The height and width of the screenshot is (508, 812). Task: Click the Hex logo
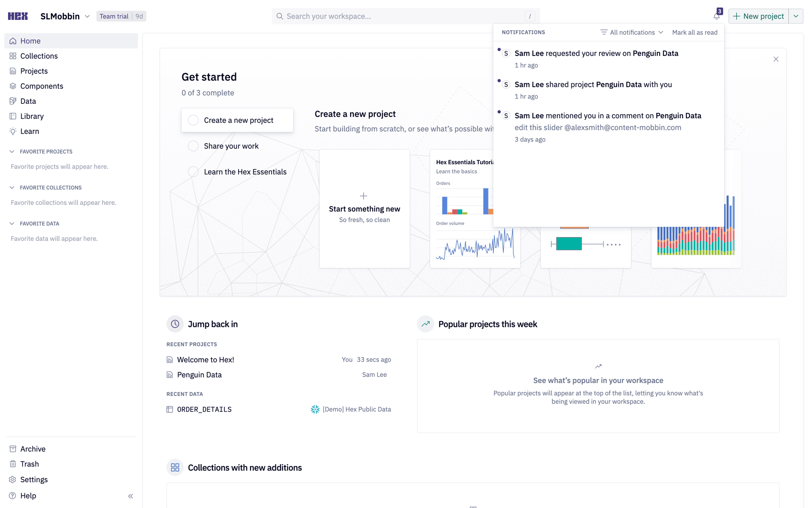point(18,16)
